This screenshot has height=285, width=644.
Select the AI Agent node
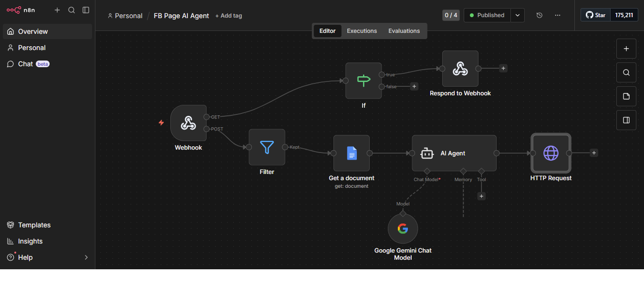pyautogui.click(x=454, y=153)
